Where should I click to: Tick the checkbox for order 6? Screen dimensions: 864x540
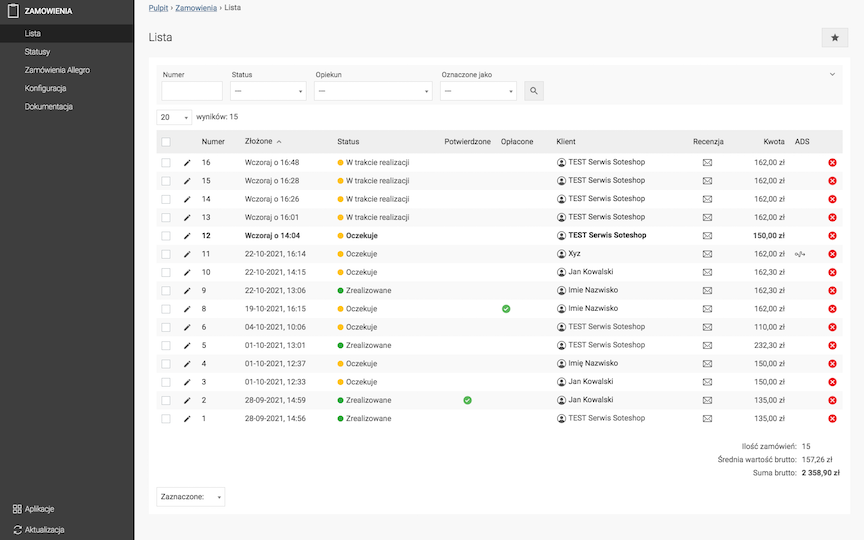tap(166, 327)
